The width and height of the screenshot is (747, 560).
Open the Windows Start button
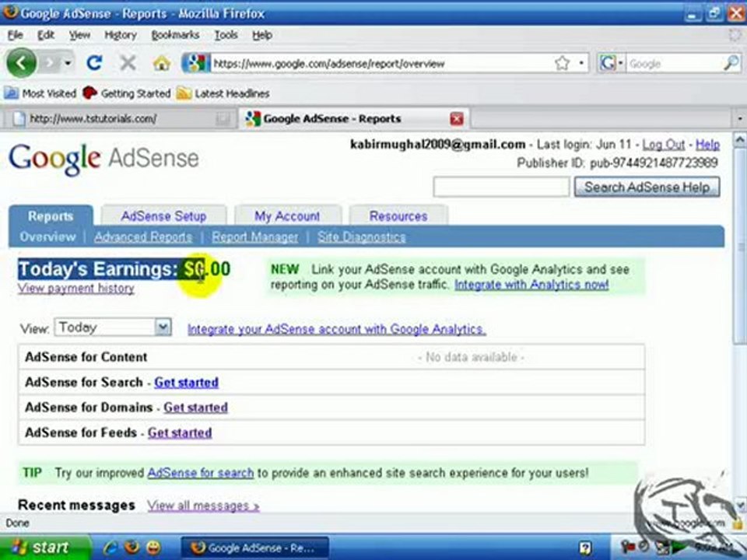tap(45, 547)
